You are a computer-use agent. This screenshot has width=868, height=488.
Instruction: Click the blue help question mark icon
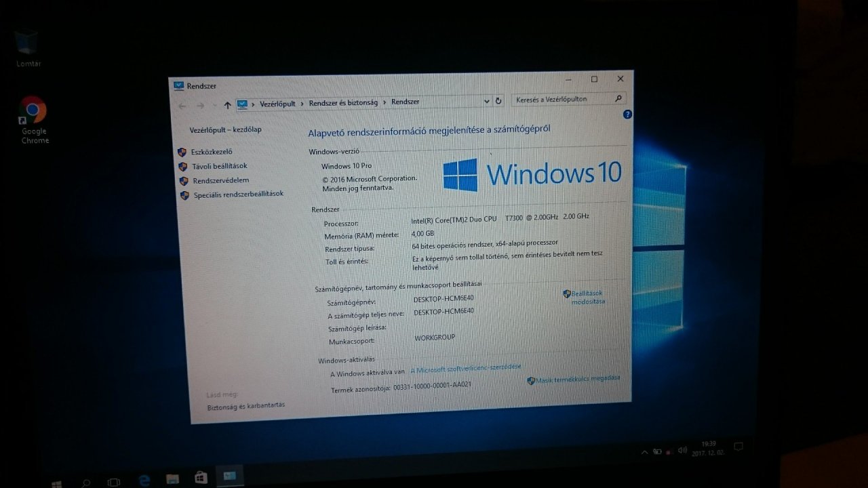pyautogui.click(x=627, y=115)
